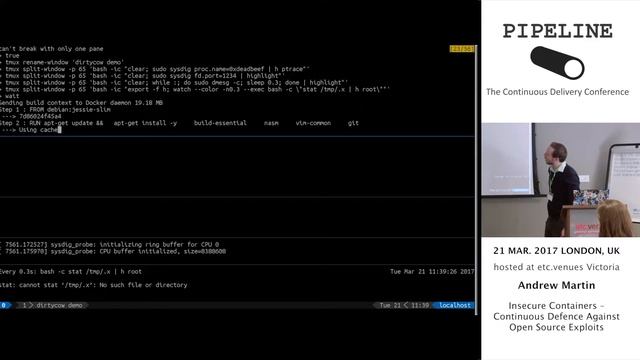The width and height of the screenshot is (640, 360).
Task: Click the 'sudo dmesg -c' loop command line
Action: [x=174, y=82]
